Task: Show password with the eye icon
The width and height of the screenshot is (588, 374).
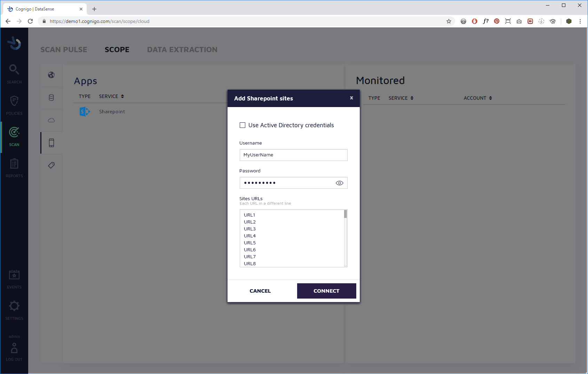Action: click(339, 183)
